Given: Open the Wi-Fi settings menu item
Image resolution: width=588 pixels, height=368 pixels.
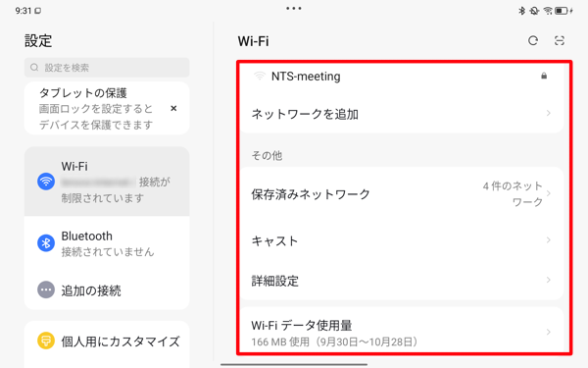Looking at the screenshot, I should [x=107, y=182].
